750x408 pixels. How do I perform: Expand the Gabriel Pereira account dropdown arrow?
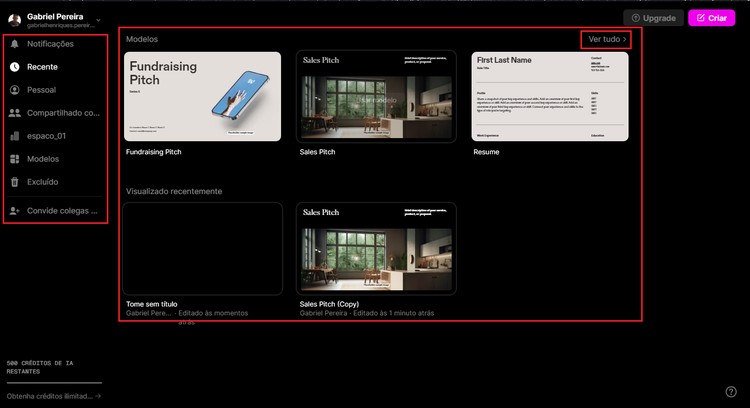tap(98, 20)
